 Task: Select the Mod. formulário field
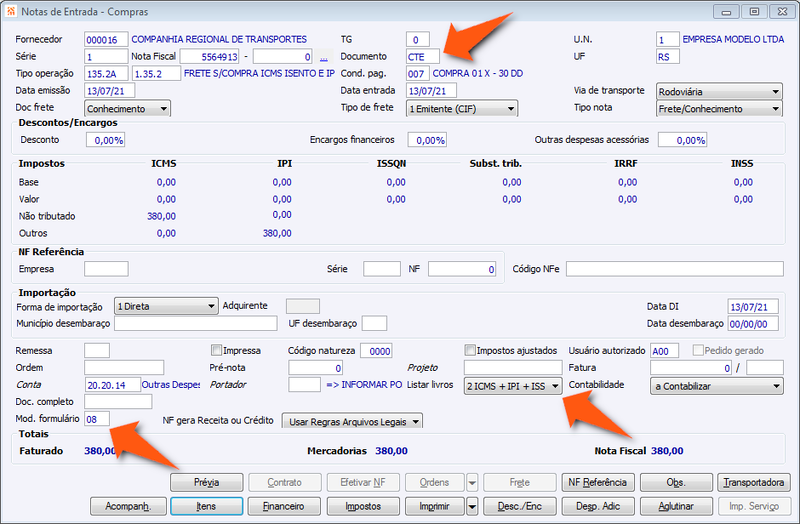coord(96,419)
